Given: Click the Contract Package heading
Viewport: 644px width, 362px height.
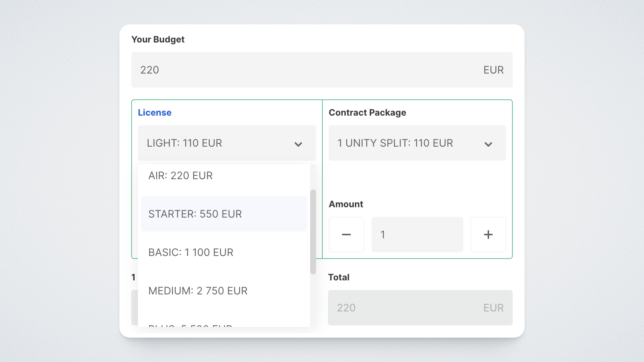Looking at the screenshot, I should pos(367,113).
